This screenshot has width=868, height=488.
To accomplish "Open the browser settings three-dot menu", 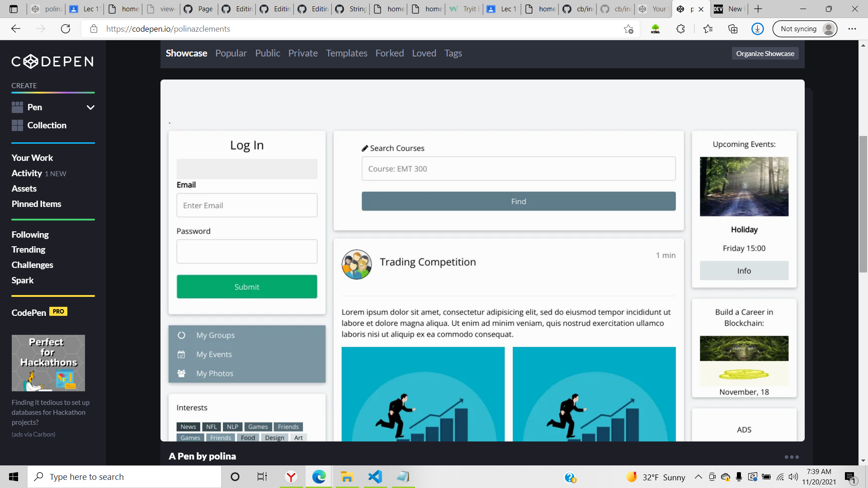I will click(853, 28).
